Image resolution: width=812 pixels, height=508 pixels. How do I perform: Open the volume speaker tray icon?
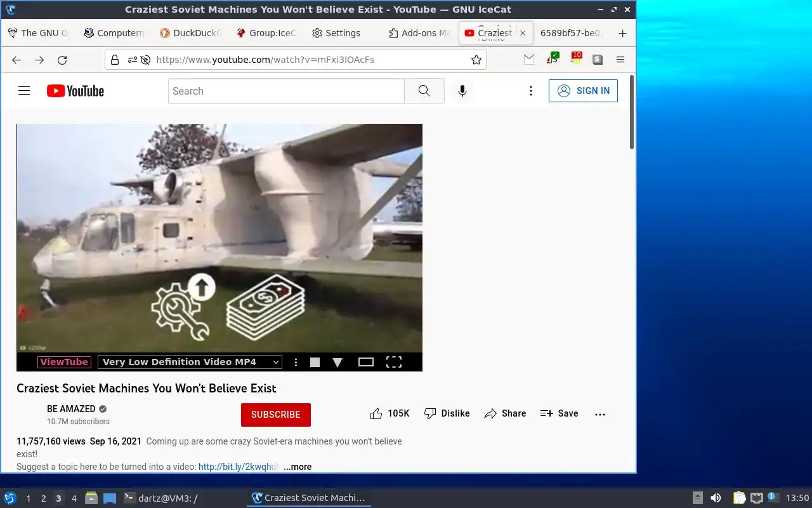coord(716,498)
